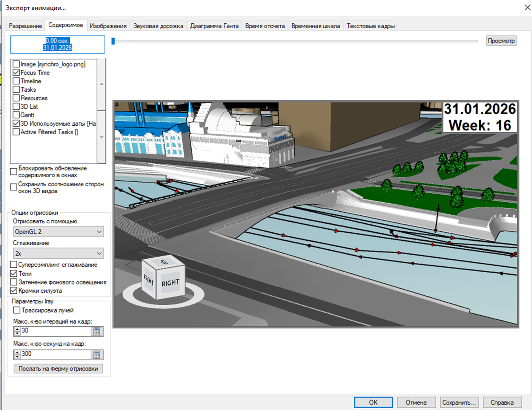Toggle the Тени shadows checkbox
This screenshot has width=532, height=410.
pos(13,273)
